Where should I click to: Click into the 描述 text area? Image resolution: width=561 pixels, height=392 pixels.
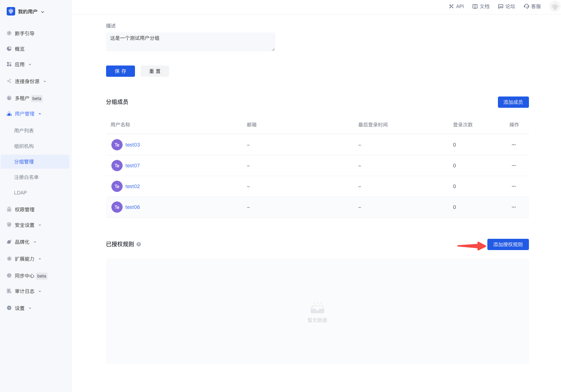pos(190,42)
